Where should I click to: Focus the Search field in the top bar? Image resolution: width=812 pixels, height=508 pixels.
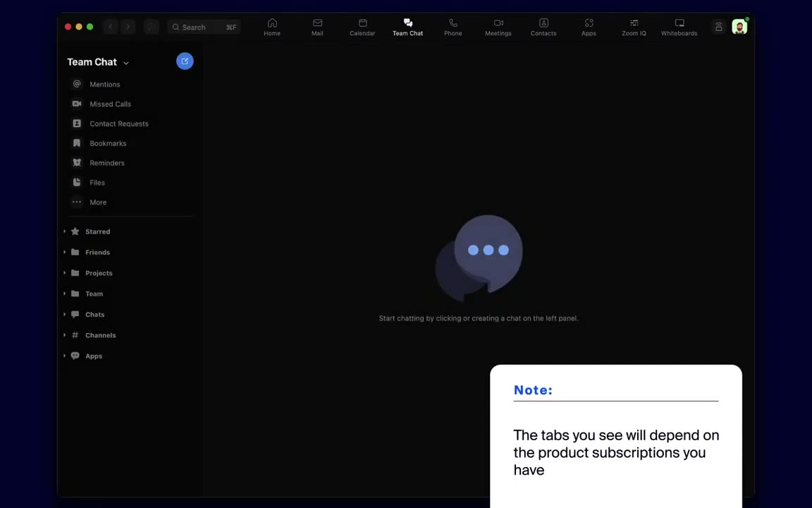coord(204,27)
